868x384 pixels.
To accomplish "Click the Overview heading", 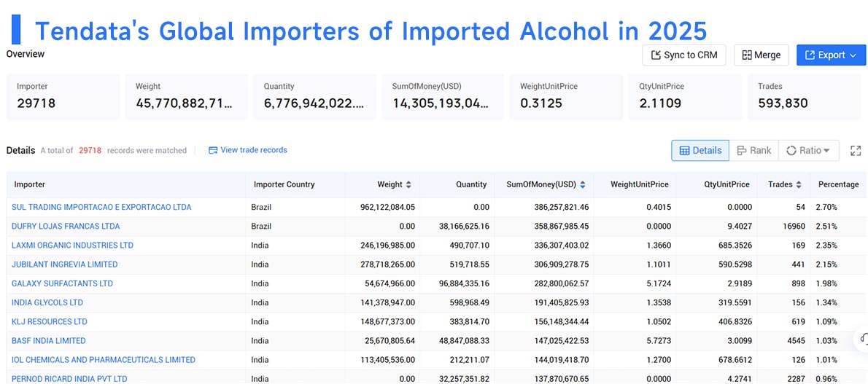I will click(26, 54).
